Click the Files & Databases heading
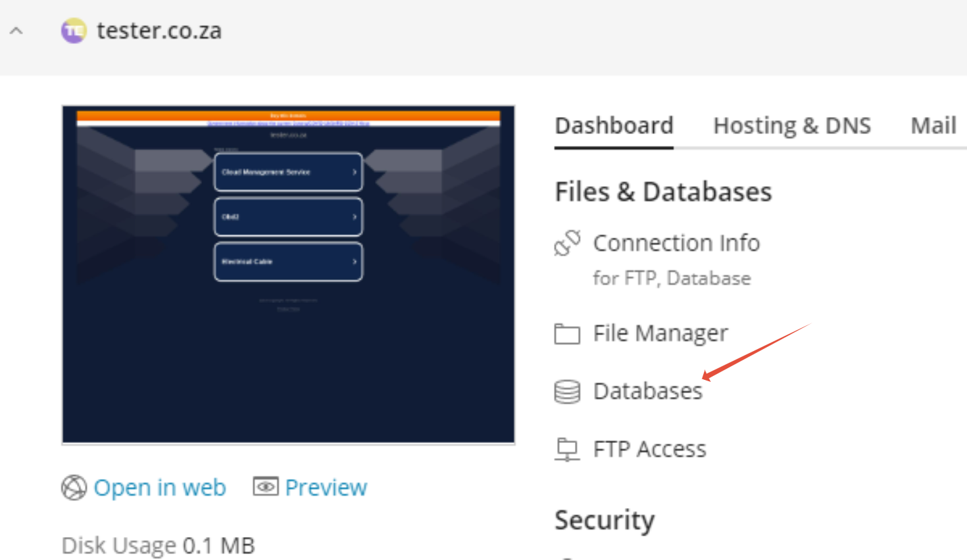Image resolution: width=967 pixels, height=560 pixels. coord(663,192)
